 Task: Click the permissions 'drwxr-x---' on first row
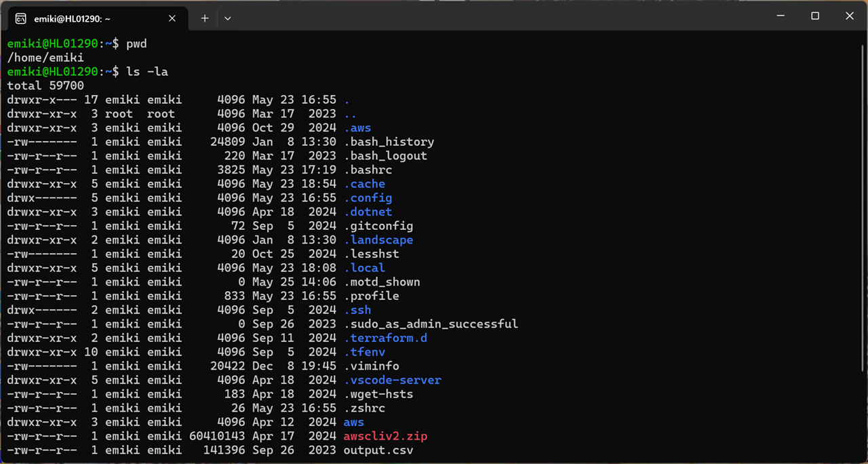click(42, 100)
